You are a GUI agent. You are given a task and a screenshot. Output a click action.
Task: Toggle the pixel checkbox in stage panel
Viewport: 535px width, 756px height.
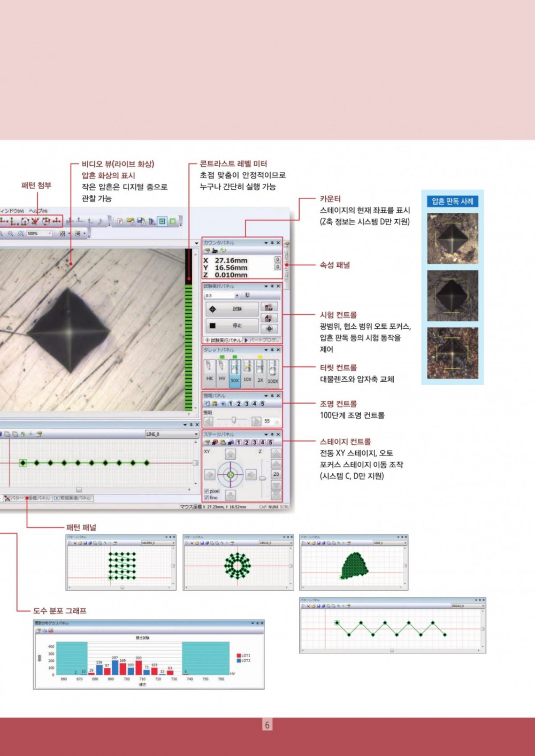coord(207,491)
